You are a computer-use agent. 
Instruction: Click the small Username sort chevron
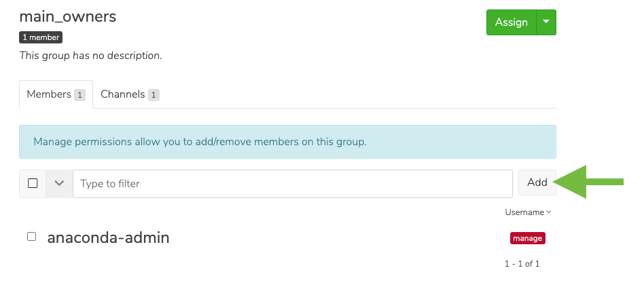pyautogui.click(x=549, y=212)
